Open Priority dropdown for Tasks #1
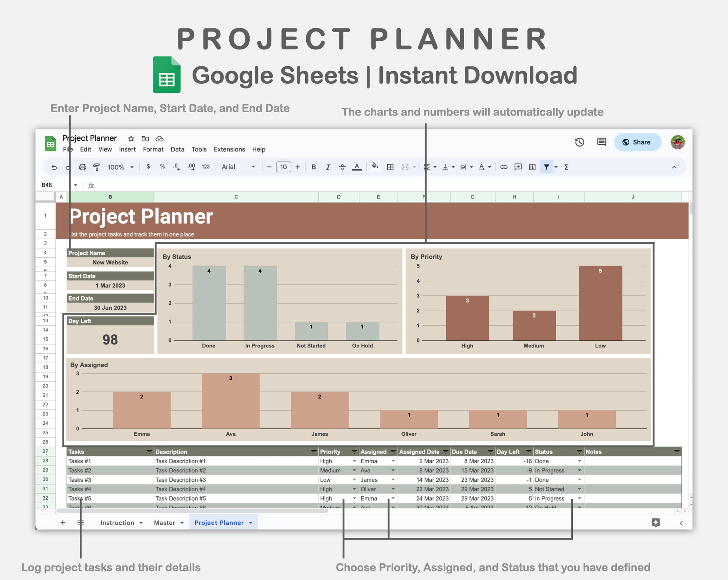The image size is (728, 580). [x=354, y=461]
